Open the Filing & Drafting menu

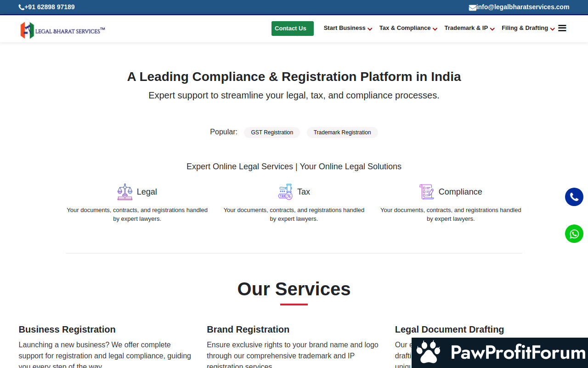[528, 28]
